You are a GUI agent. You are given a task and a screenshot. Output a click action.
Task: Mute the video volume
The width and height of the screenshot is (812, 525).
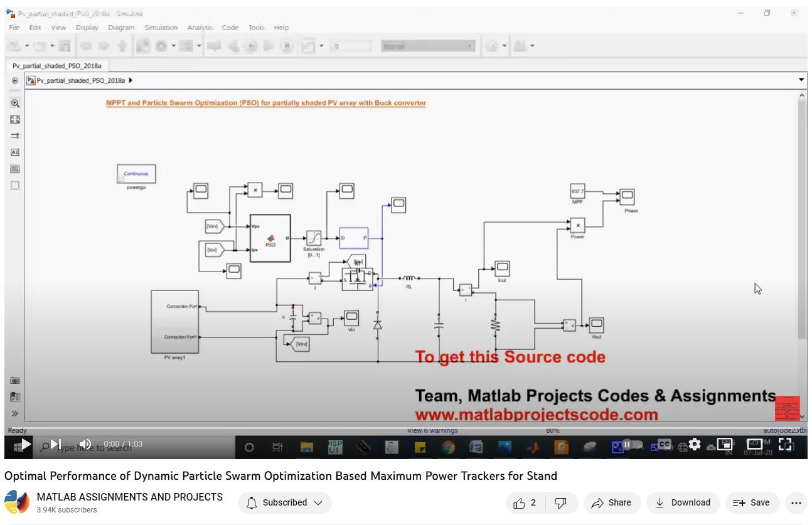click(x=85, y=445)
